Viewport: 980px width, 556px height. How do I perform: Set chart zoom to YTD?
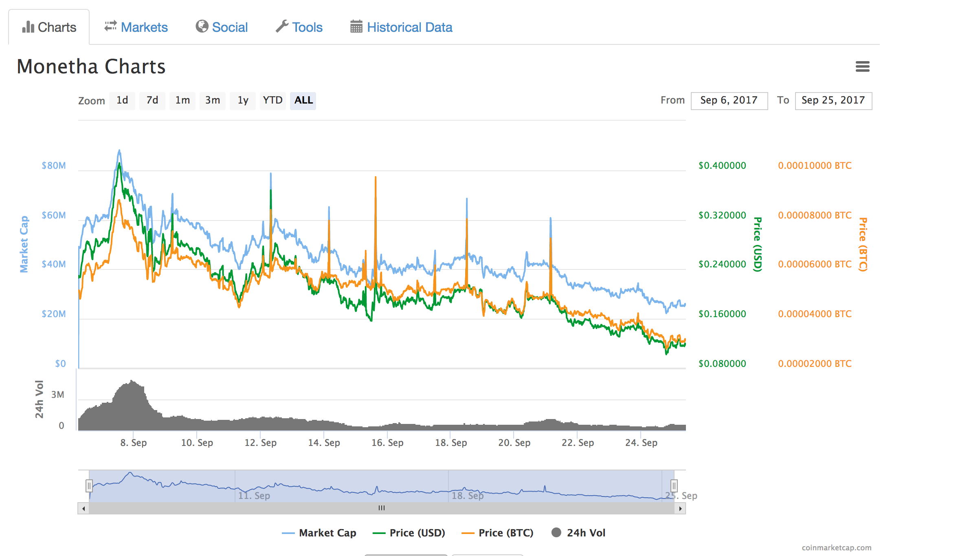click(273, 100)
